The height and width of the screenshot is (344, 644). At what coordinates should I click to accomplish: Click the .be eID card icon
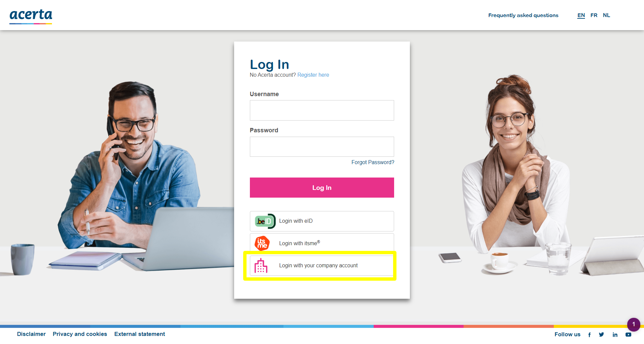[265, 221]
